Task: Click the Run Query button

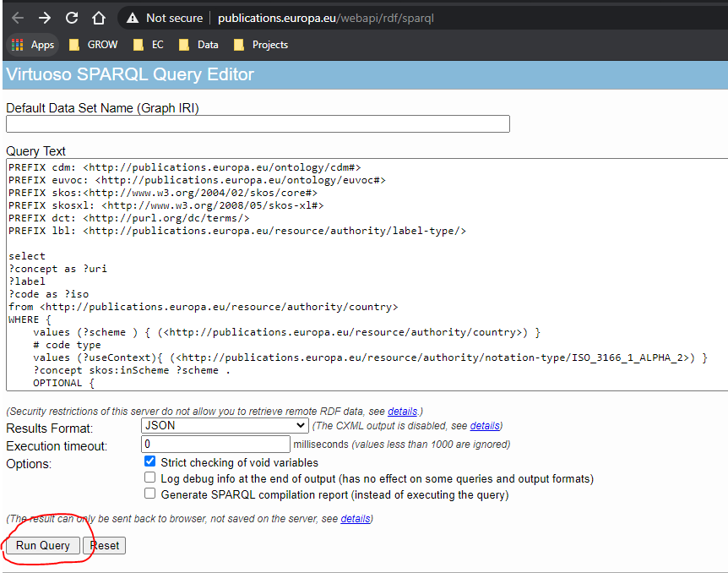Action: [x=43, y=545]
